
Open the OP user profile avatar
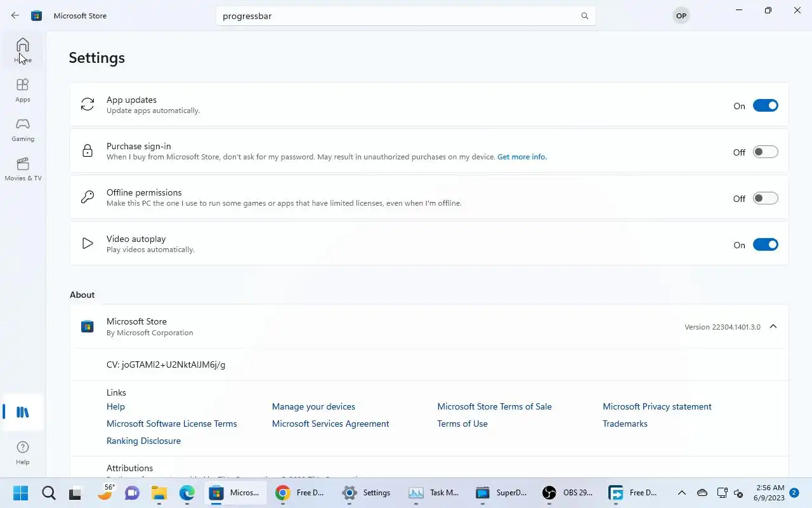click(681, 16)
